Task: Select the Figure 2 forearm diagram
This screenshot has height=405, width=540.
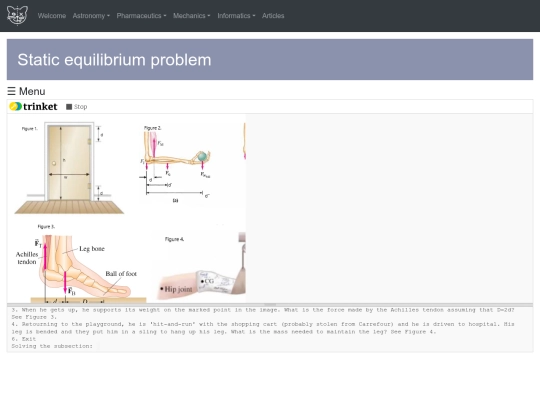Action: (176, 164)
